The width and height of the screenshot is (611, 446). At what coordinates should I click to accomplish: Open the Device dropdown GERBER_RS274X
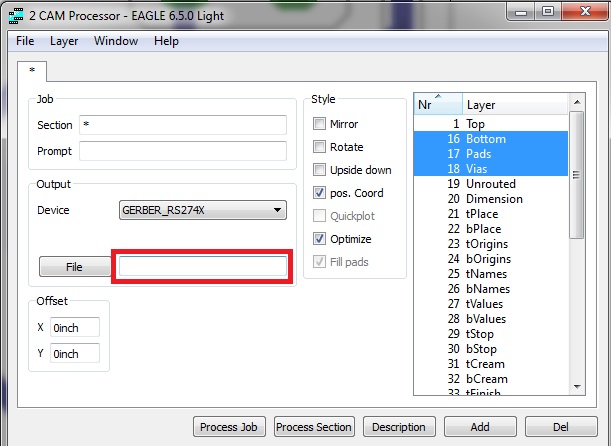point(202,210)
